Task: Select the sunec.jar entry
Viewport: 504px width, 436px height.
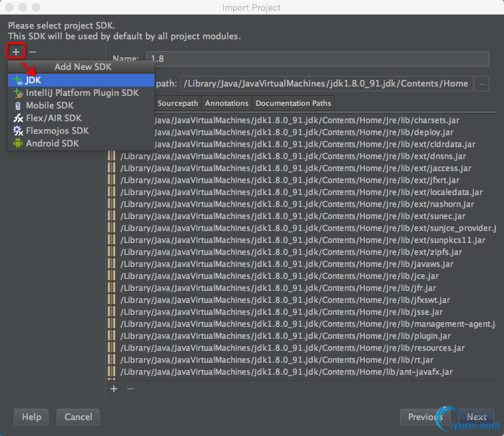Action: tap(302, 216)
